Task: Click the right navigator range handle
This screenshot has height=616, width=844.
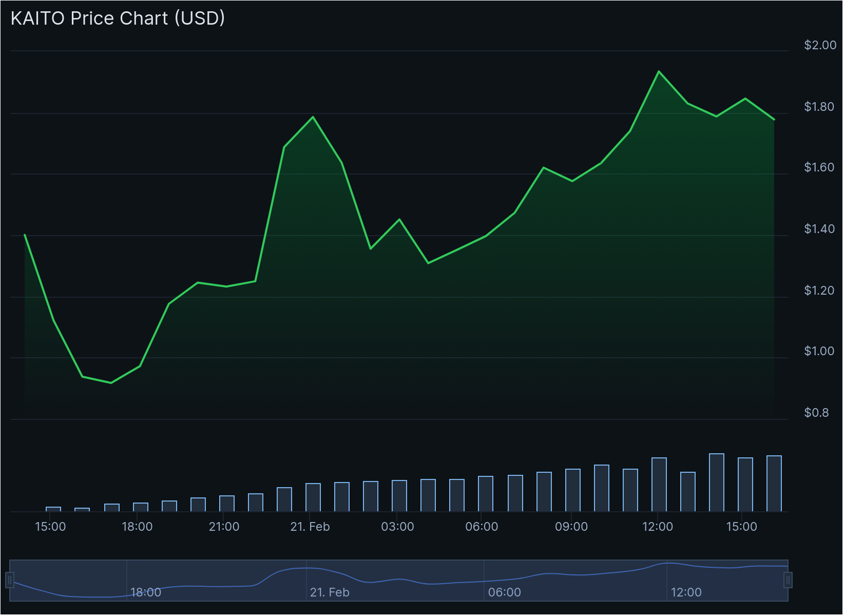Action: point(788,580)
